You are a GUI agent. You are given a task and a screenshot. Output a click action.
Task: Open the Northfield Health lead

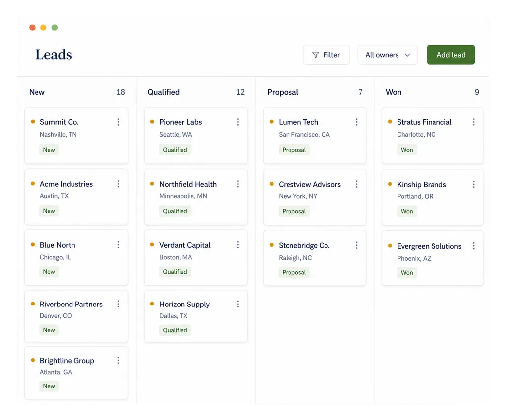(196, 197)
